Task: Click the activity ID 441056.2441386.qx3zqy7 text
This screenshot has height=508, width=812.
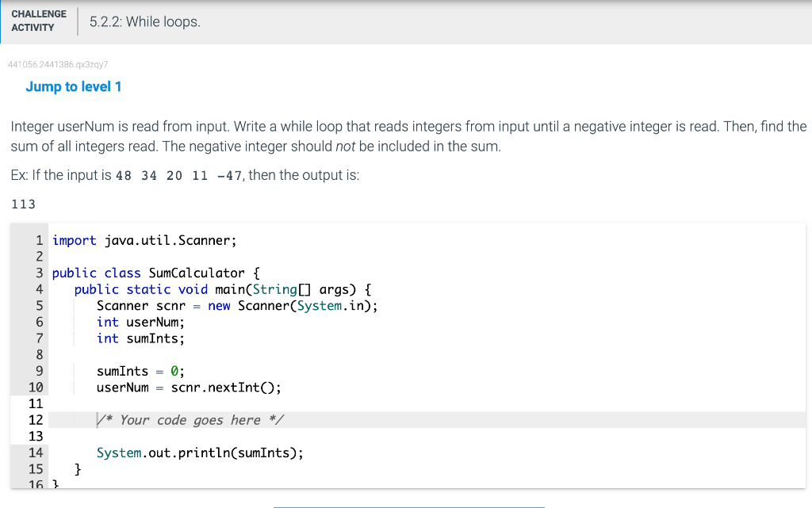Action: [57, 64]
